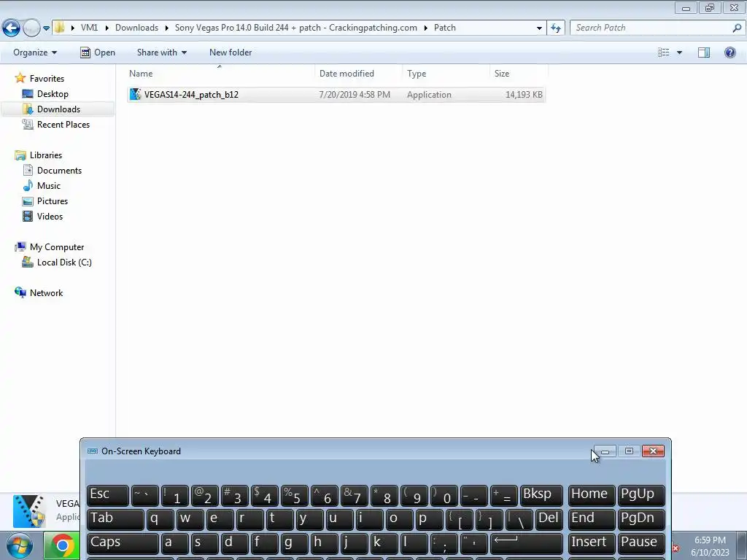The height and width of the screenshot is (560, 747).
Task: Open the Organize menu
Action: coord(35,52)
